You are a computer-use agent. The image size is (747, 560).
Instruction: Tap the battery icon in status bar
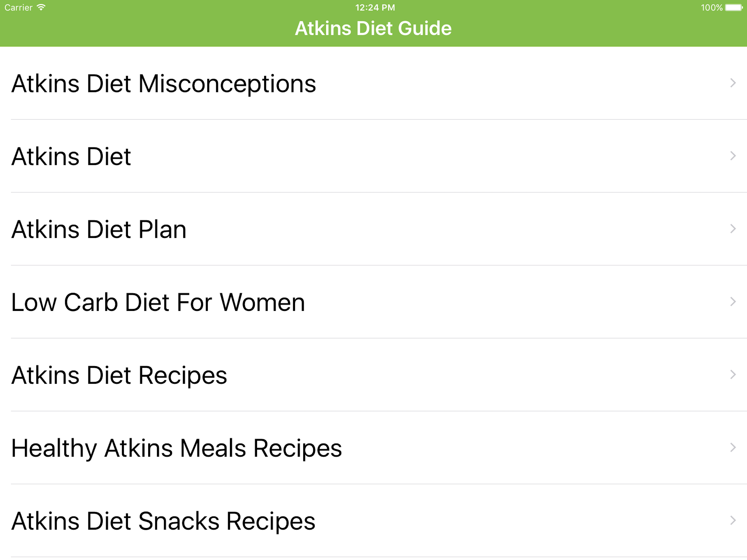tap(734, 7)
